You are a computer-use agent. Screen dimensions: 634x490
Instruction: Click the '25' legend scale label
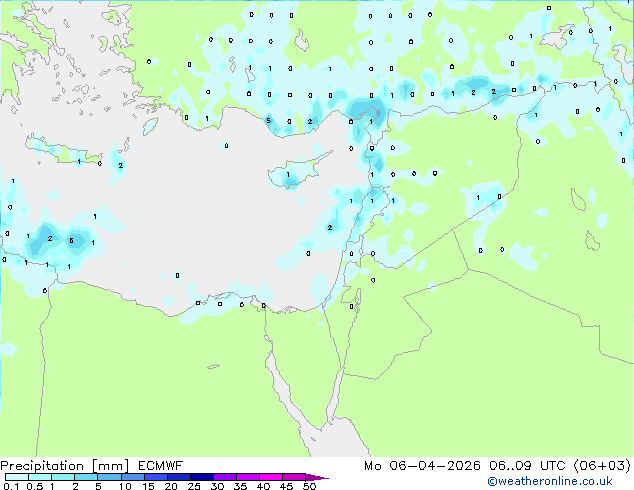tap(194, 486)
